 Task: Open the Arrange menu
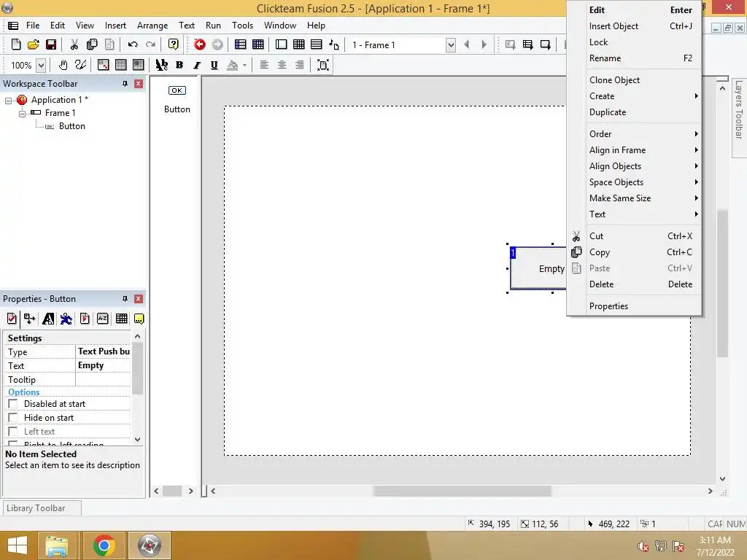coord(152,26)
